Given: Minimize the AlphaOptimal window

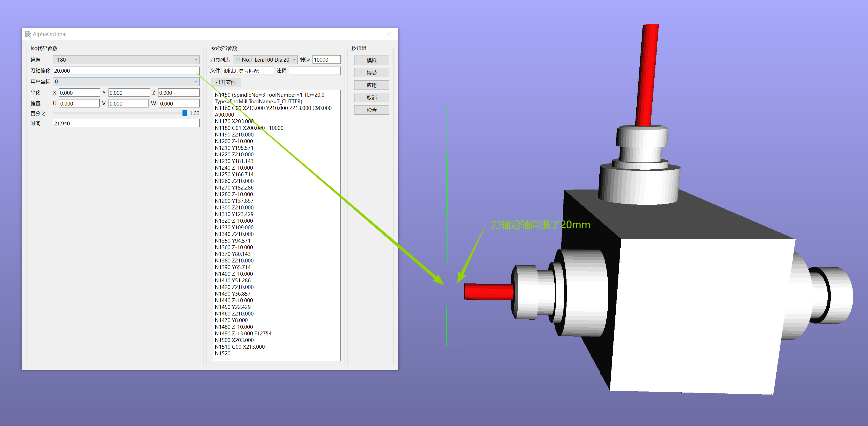Looking at the screenshot, I should 350,34.
